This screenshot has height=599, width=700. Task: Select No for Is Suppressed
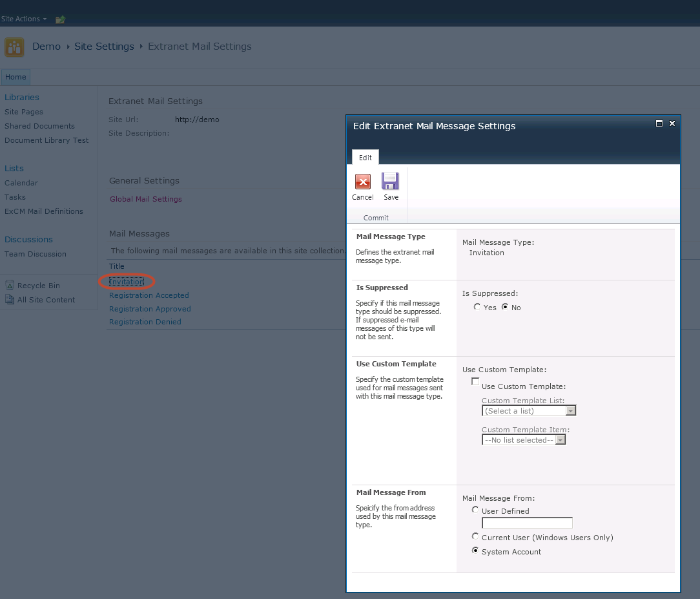[x=505, y=307]
